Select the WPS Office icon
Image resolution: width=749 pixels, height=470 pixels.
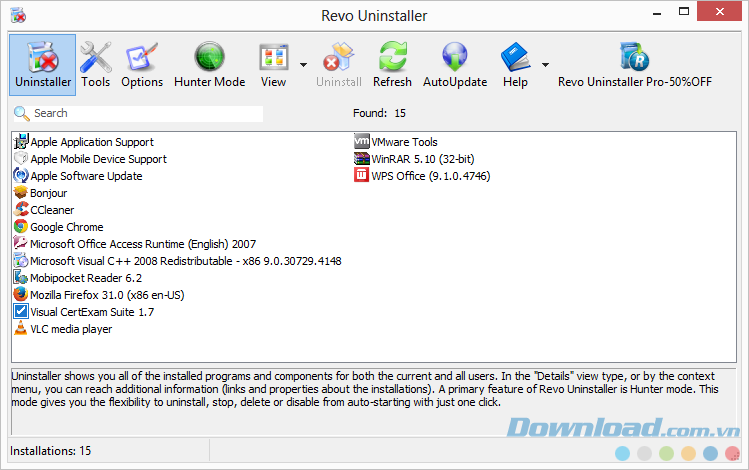pyautogui.click(x=362, y=175)
